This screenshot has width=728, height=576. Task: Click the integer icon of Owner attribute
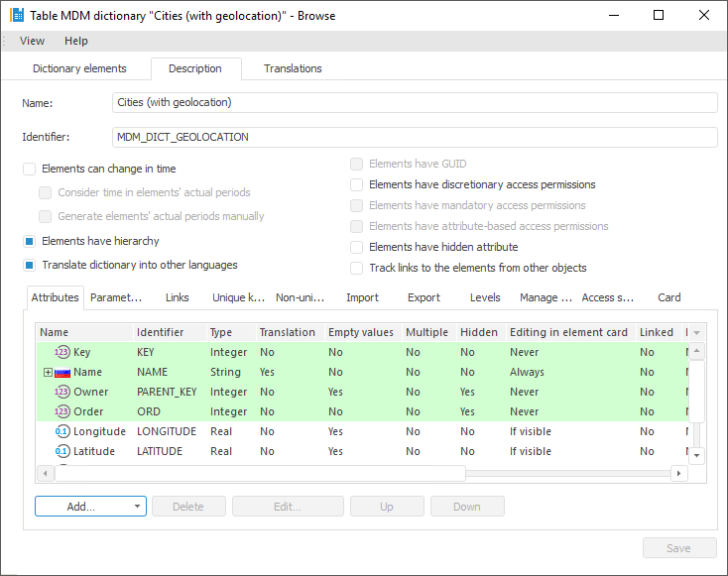(x=62, y=392)
